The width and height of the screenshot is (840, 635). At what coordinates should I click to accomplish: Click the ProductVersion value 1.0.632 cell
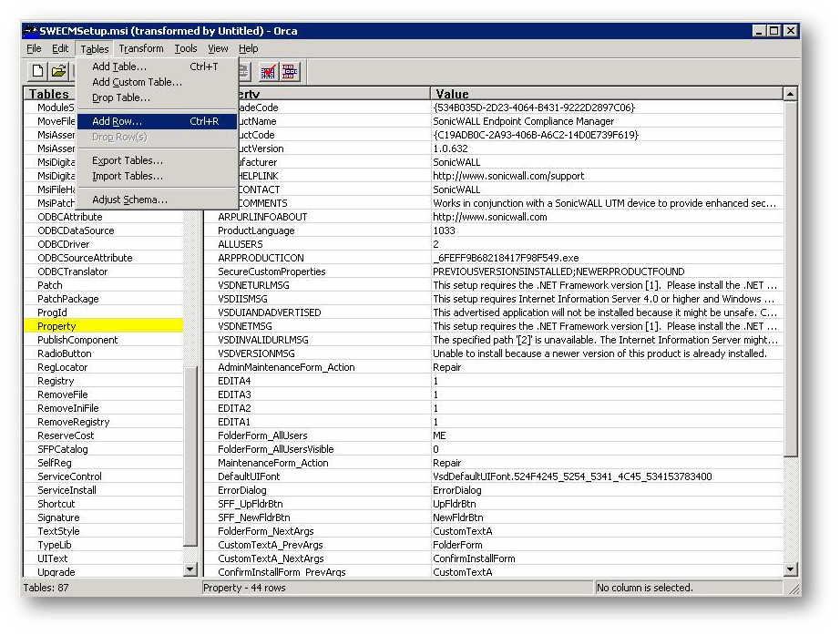[x=450, y=149]
